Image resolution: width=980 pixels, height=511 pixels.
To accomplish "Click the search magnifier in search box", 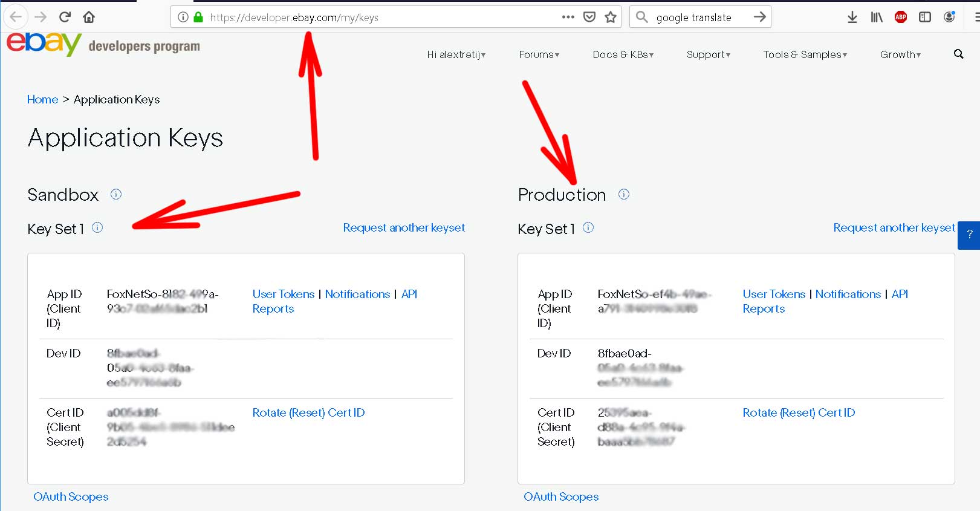I will [641, 17].
